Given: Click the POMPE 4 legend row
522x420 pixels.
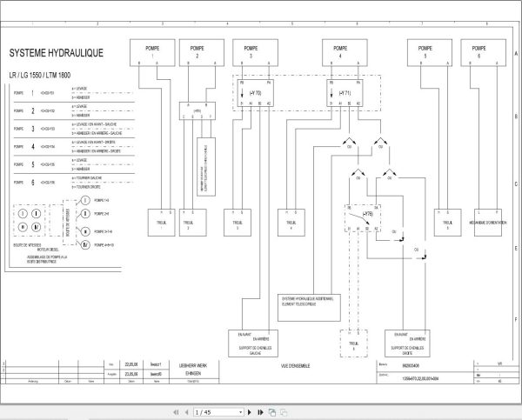Looking at the screenshot, I should click(x=74, y=147).
